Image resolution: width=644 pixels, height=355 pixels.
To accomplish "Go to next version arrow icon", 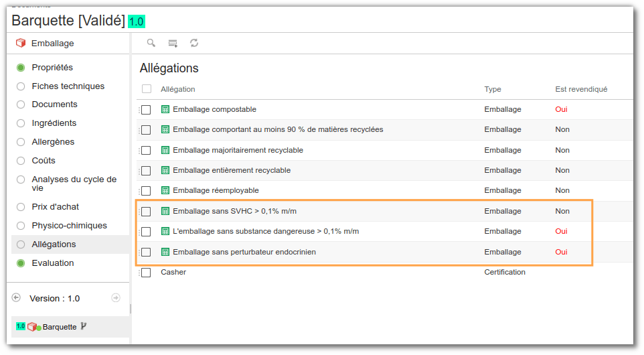I will click(116, 298).
